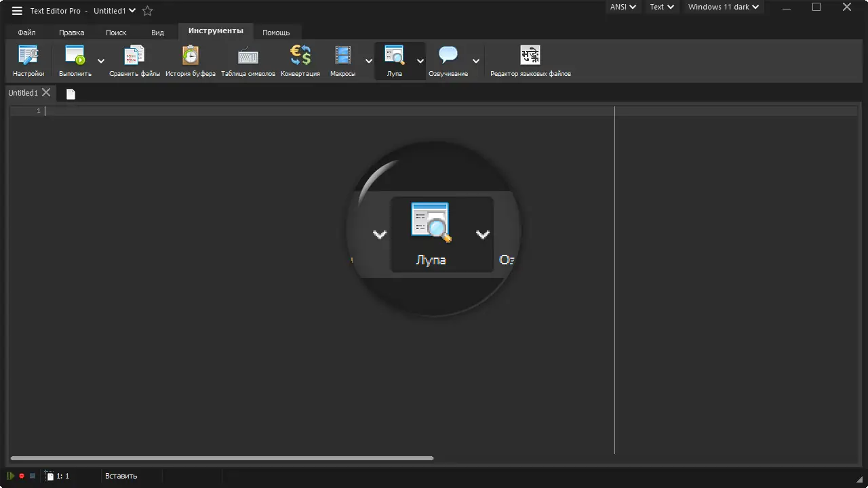Select the Инструменты ribbon tab
The image size is (868, 488).
coord(216,31)
